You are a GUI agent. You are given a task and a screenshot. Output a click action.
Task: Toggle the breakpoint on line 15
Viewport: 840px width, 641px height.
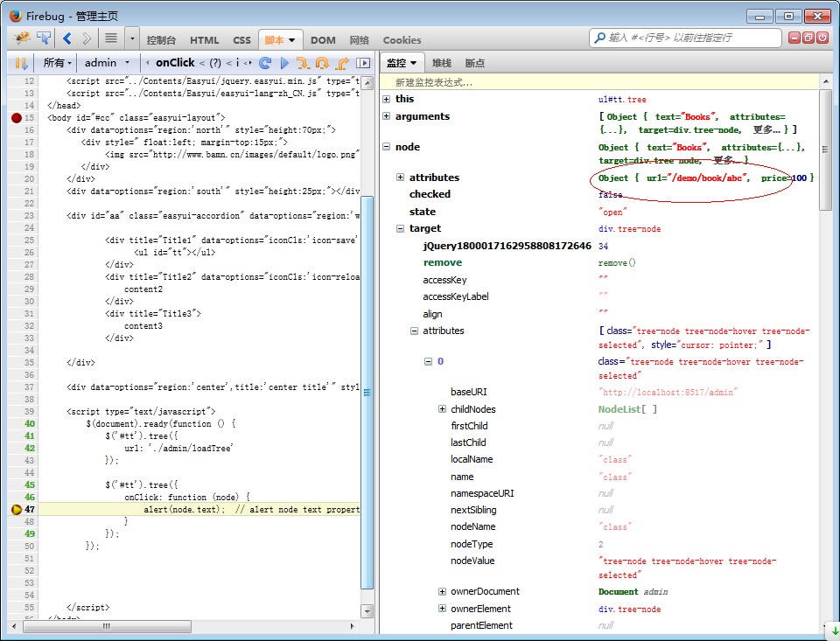click(x=17, y=117)
